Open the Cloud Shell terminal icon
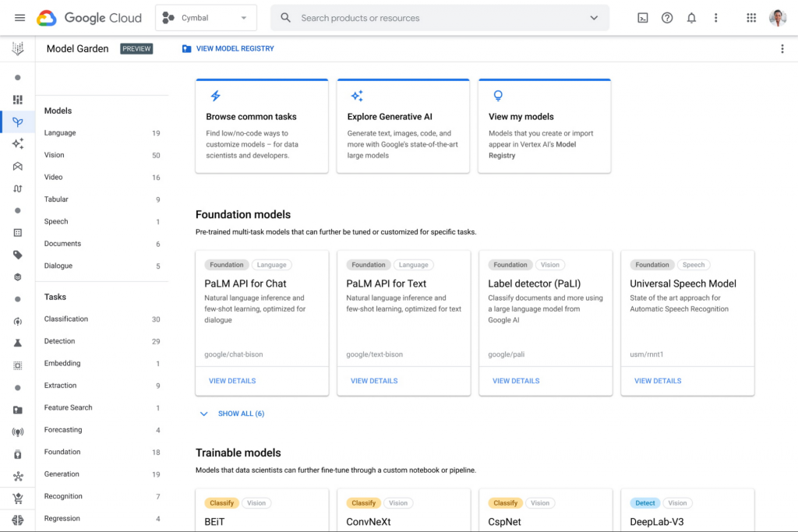This screenshot has height=532, width=798. [642, 17]
